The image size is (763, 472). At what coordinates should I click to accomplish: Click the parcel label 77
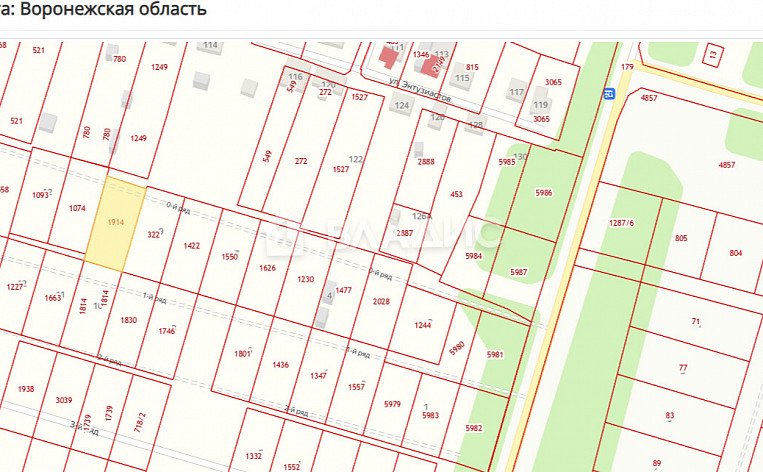[x=683, y=368]
